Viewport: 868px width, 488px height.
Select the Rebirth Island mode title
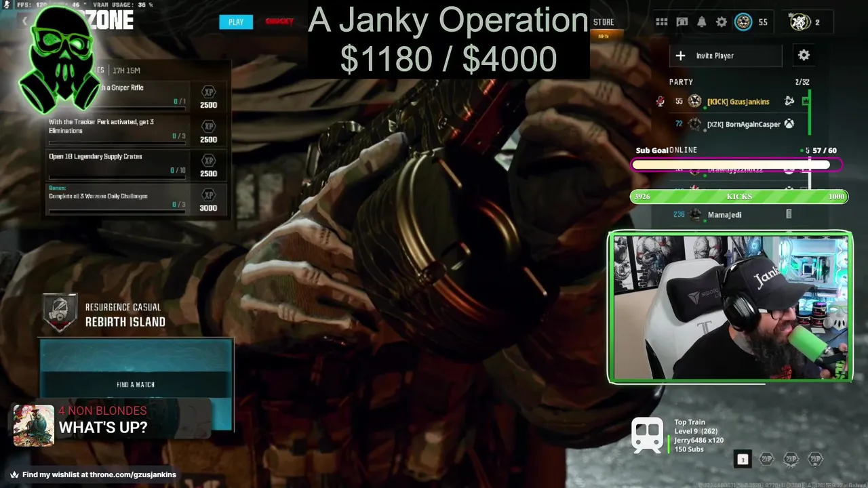125,322
